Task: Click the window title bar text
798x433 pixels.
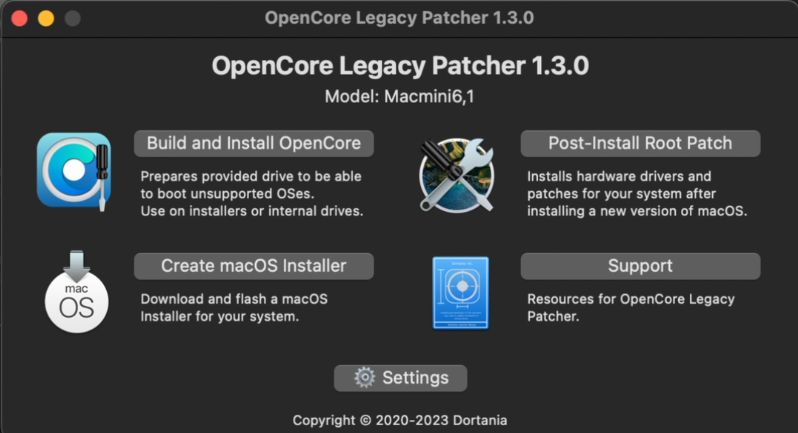Action: [x=399, y=18]
